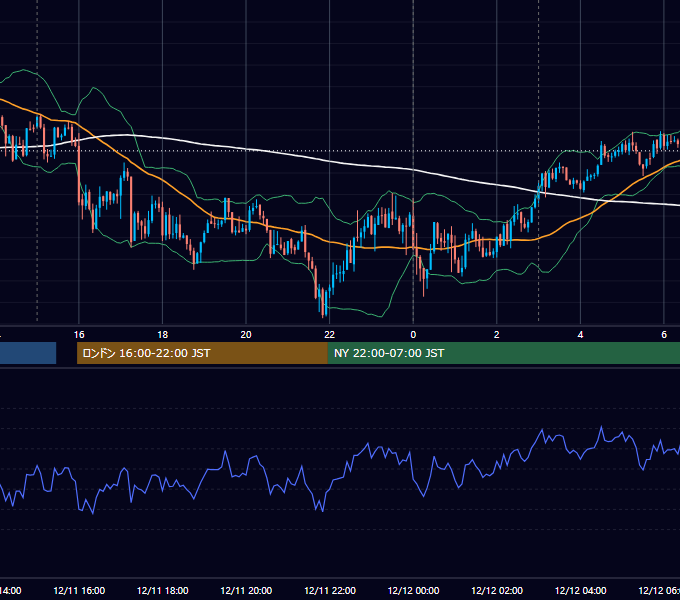Click the NY 22:00-07:00 JST session bar
Image resolution: width=680 pixels, height=600 pixels.
point(503,353)
